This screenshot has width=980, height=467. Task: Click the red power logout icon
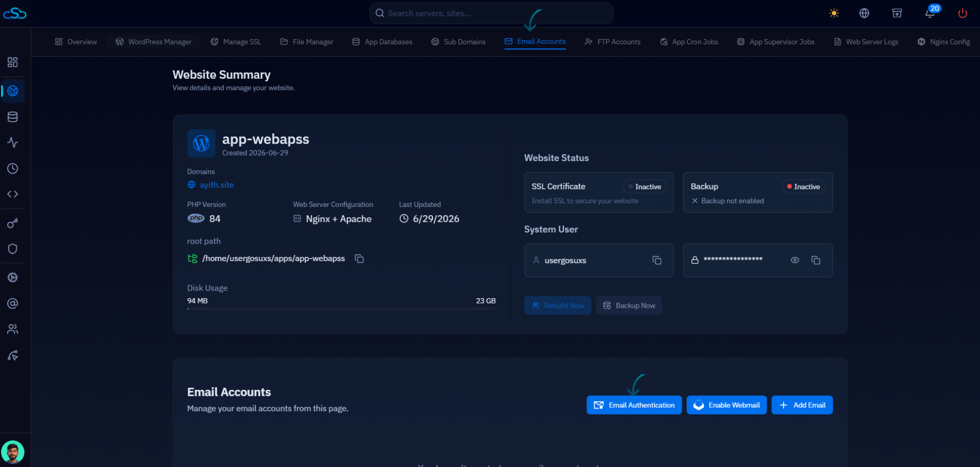pos(963,13)
